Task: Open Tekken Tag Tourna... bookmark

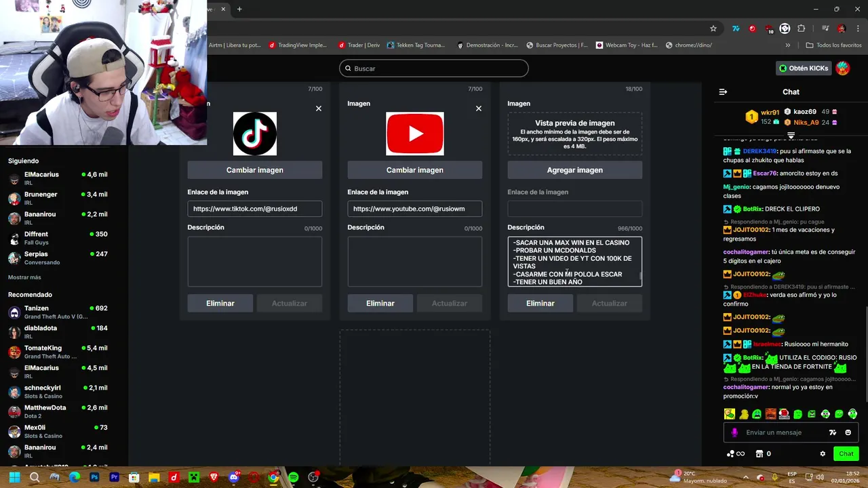Action: [x=416, y=45]
